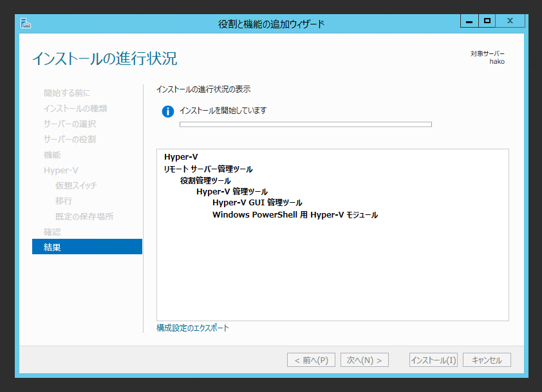Click the インストールの進行状況 page heading
The width and height of the screenshot is (542, 392).
click(105, 59)
